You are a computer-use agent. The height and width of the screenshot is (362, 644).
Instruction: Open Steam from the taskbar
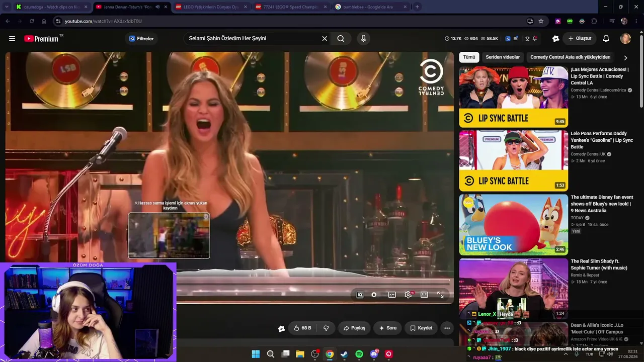[344, 354]
